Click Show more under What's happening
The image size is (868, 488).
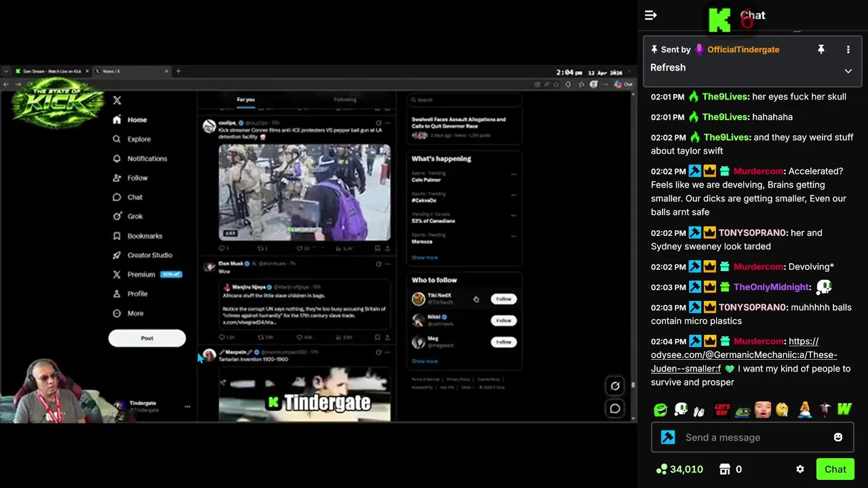[425, 258]
